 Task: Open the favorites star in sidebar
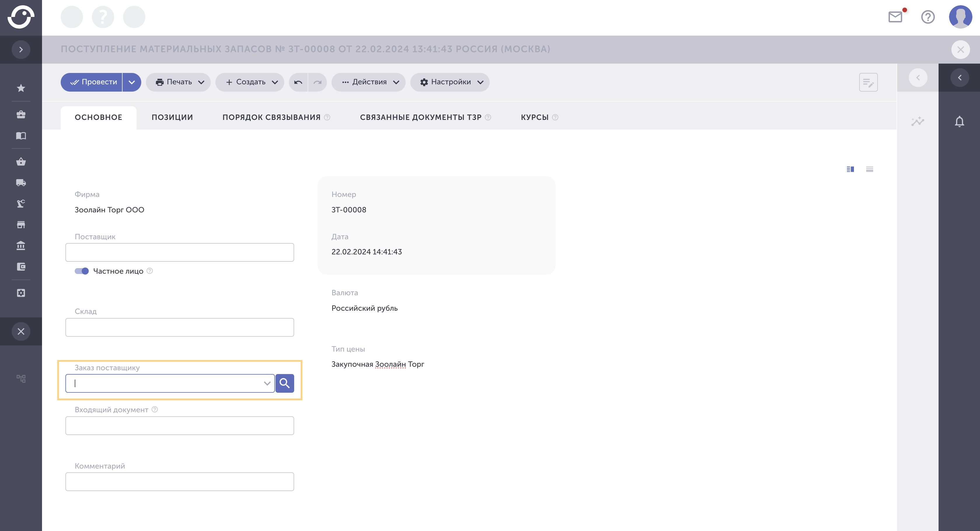coord(21,88)
